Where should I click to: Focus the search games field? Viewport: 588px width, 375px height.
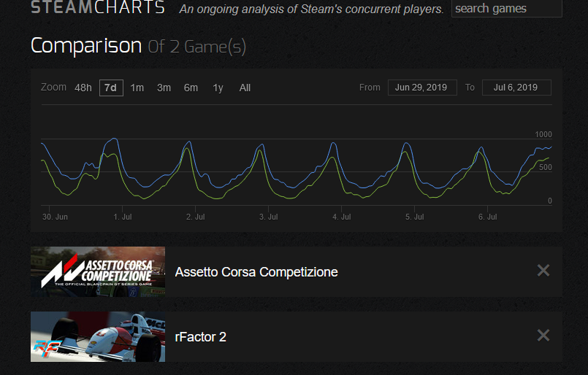507,8
